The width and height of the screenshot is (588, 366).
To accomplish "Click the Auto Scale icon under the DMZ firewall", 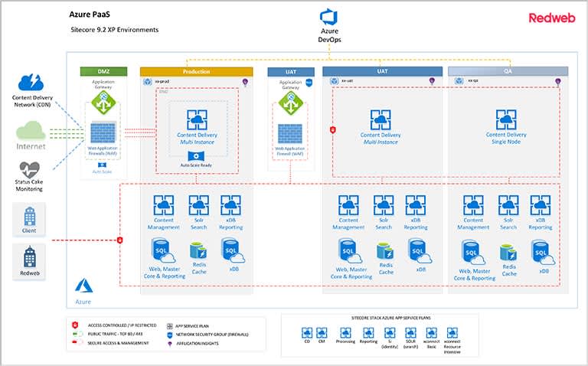I will tap(102, 165).
